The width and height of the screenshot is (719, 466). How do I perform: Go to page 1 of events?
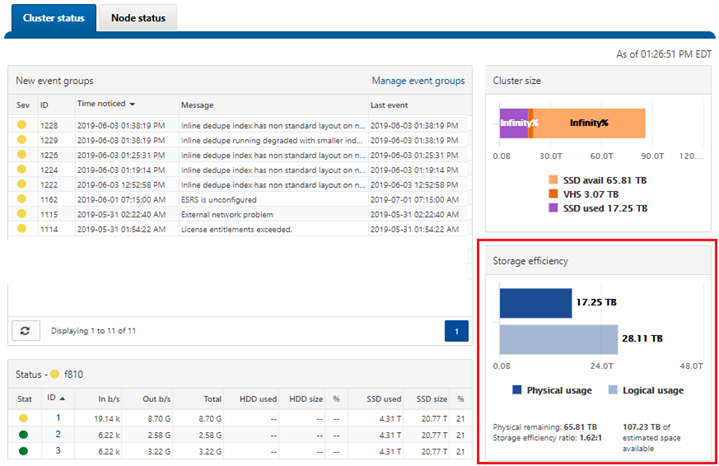pos(456,330)
